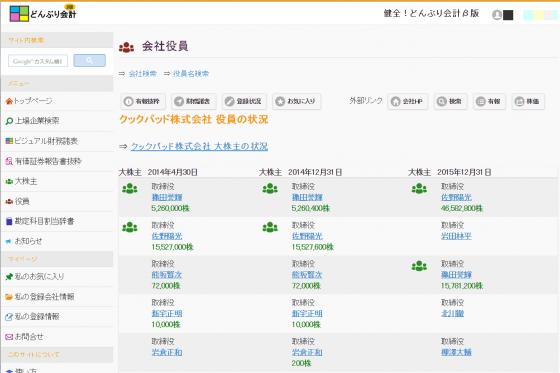Focus the Google custom search field

tap(38, 61)
